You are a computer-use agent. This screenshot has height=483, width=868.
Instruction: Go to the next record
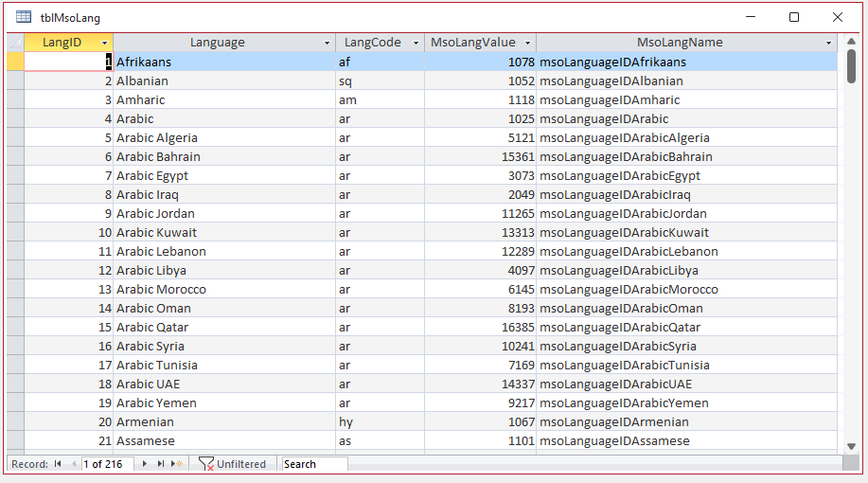[x=145, y=464]
